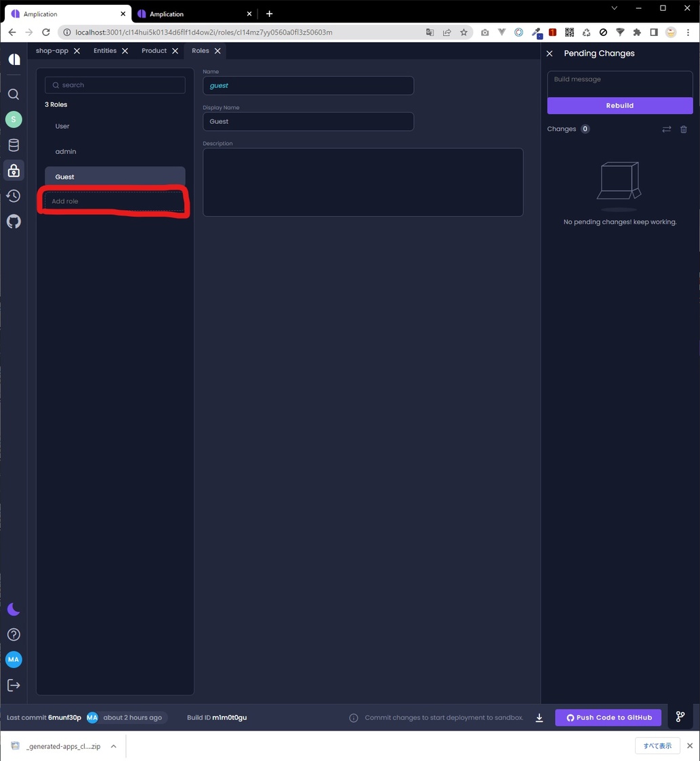Image resolution: width=700 pixels, height=761 pixels.
Task: Open the camera screenshot extension icon
Action: tap(485, 33)
